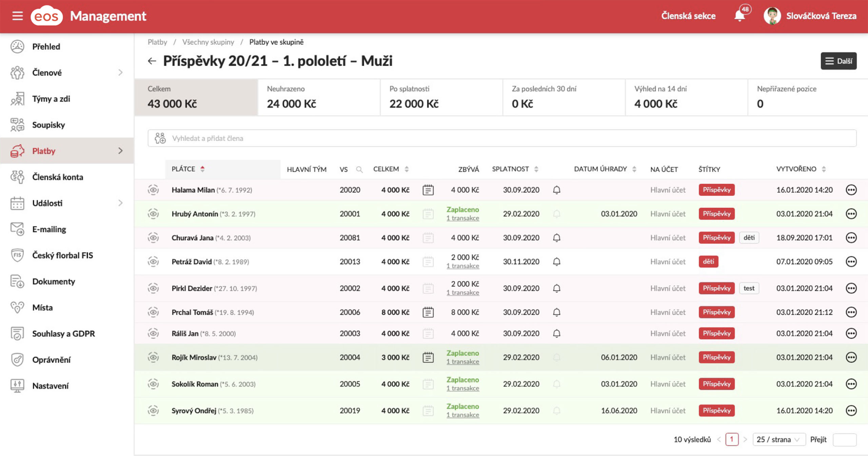Expand the Členové sidebar submenu

[120, 73]
